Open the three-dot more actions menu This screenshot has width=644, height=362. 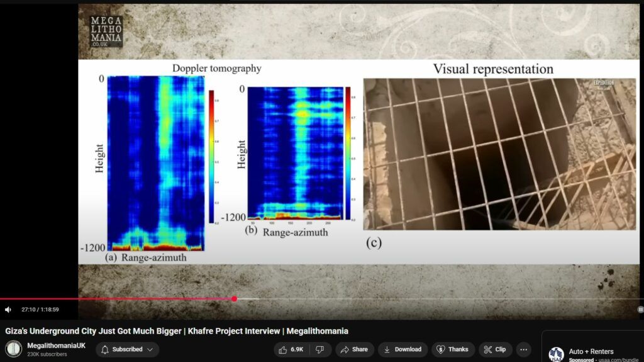pos(523,349)
